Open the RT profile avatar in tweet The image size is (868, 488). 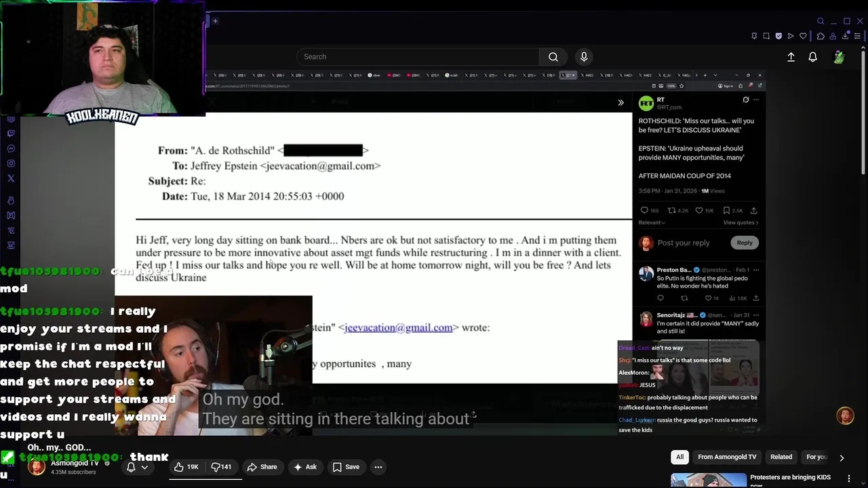(x=646, y=103)
